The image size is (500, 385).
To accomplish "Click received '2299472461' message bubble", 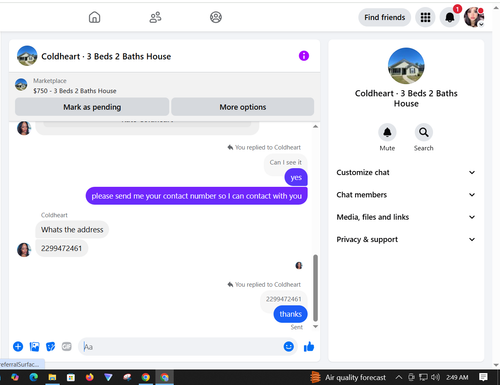I will [61, 248].
